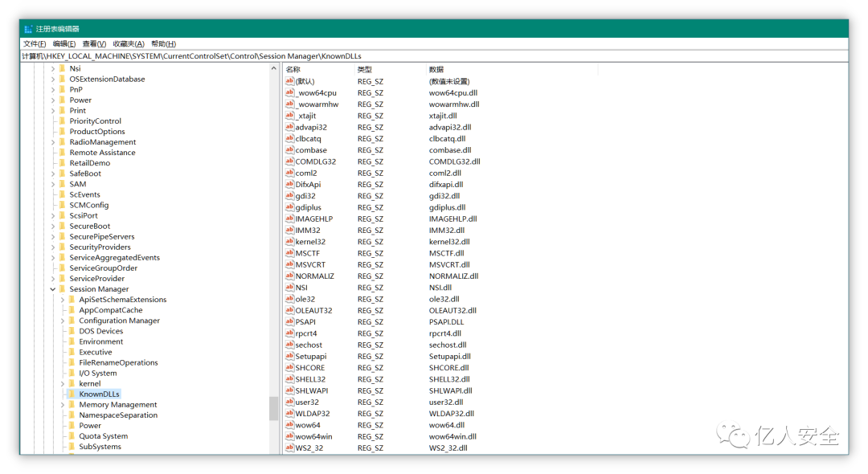This screenshot has width=868, height=474.
Task: Click the Session Manager folder icon
Action: pos(62,289)
